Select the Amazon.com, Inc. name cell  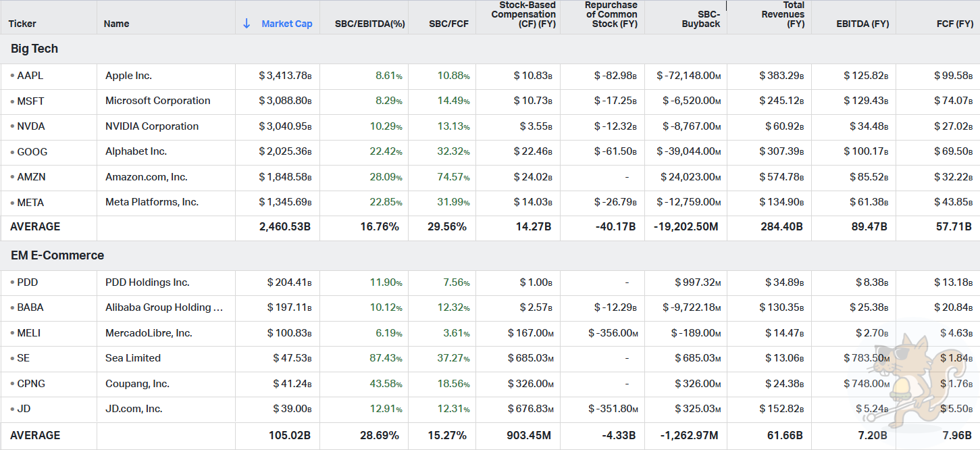pyautogui.click(x=147, y=177)
